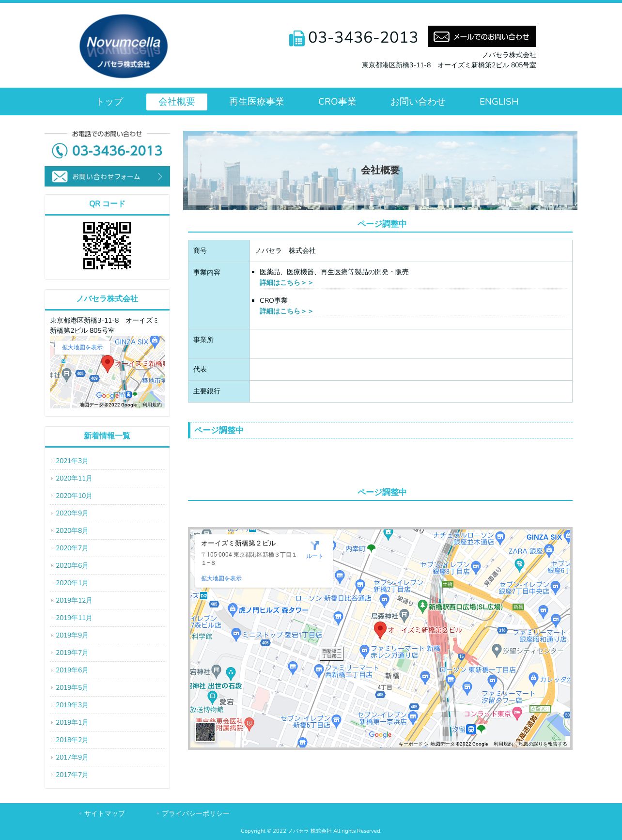Viewport: 622px width, 840px height.
Task: Click the Google logo on the large map
Action: pyautogui.click(x=380, y=735)
